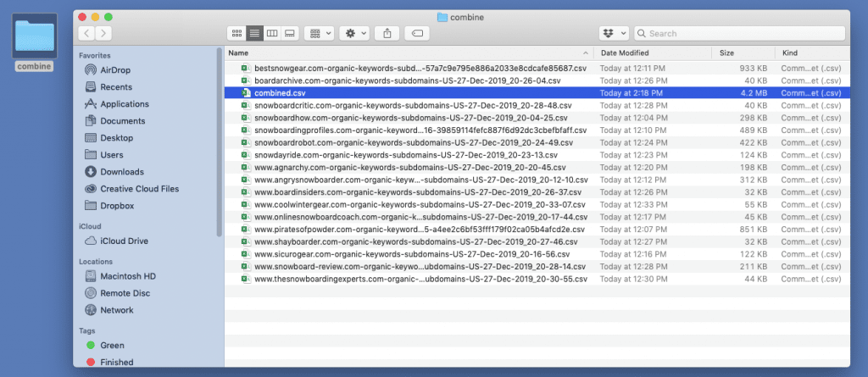The height and width of the screenshot is (377, 868).
Task: Select the www.boardinsiders.com csv file
Action: 537,192
